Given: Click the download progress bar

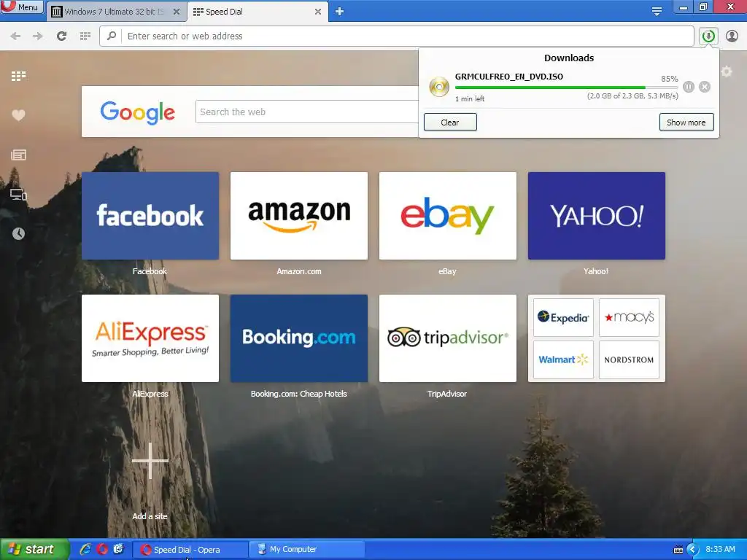Looking at the screenshot, I should click(x=566, y=87).
